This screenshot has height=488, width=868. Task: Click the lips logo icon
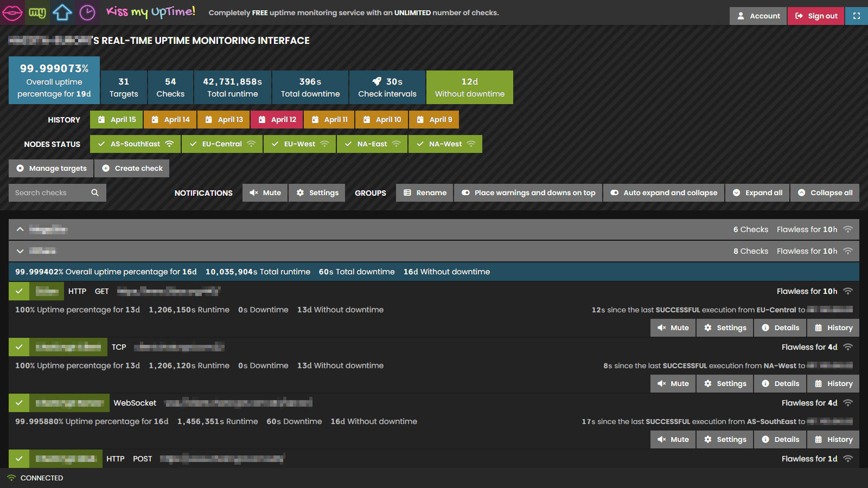[x=12, y=12]
